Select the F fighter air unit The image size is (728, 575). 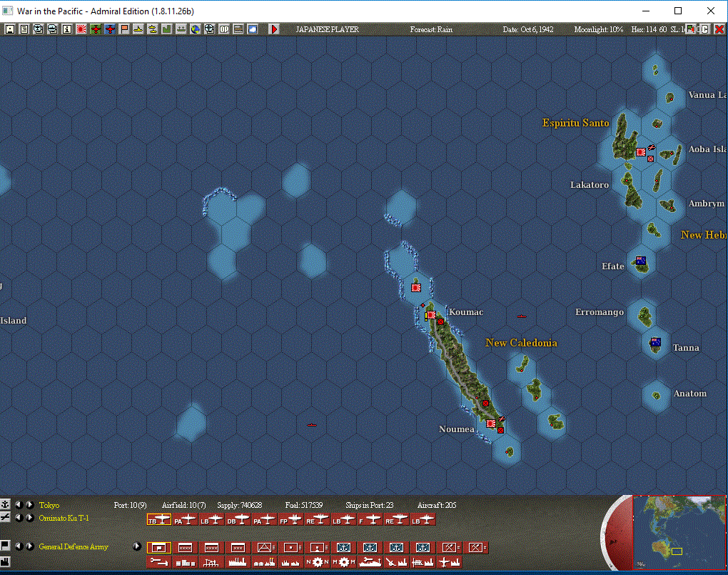[x=370, y=520]
